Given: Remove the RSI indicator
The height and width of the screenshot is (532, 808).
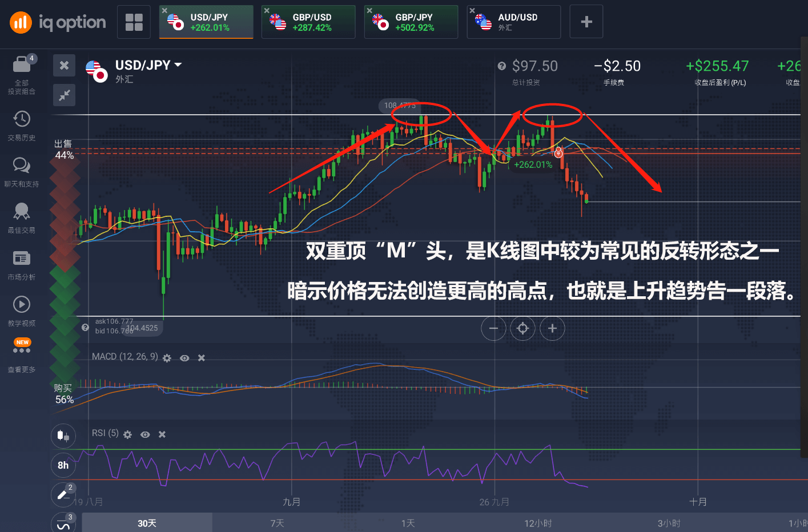Looking at the screenshot, I should (162, 434).
